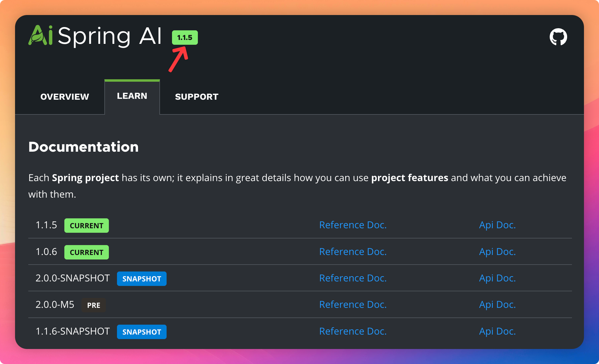
Task: Click the 1.1.5 version badge in header
Action: 185,38
